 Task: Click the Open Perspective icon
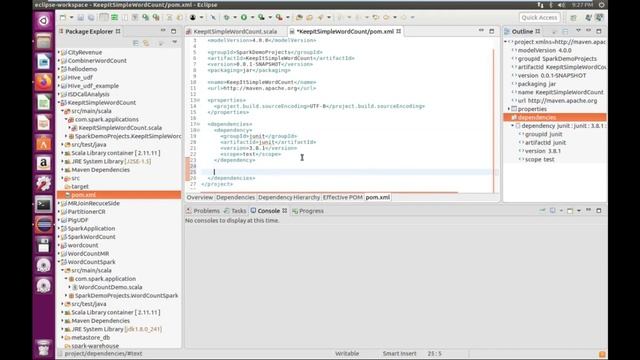573,18
